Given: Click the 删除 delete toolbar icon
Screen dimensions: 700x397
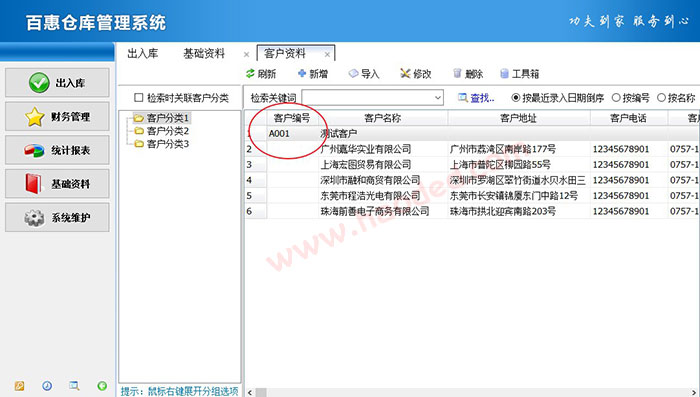Looking at the screenshot, I should click(x=457, y=74).
